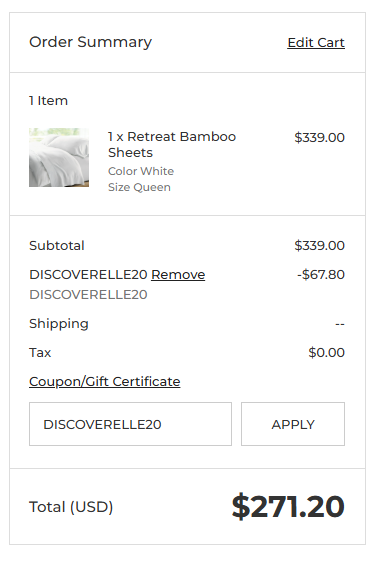
Task: Click the -$67.80 discount amount
Action: [x=321, y=275]
